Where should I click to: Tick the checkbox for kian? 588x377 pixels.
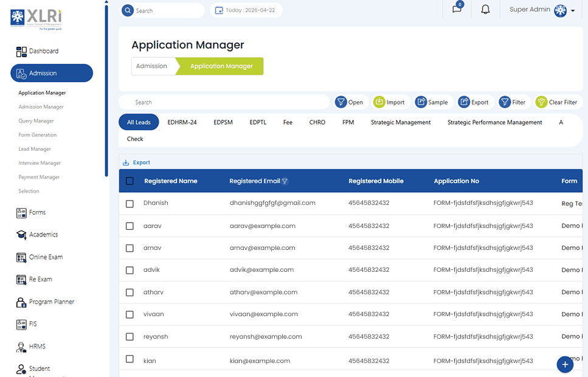(x=130, y=359)
